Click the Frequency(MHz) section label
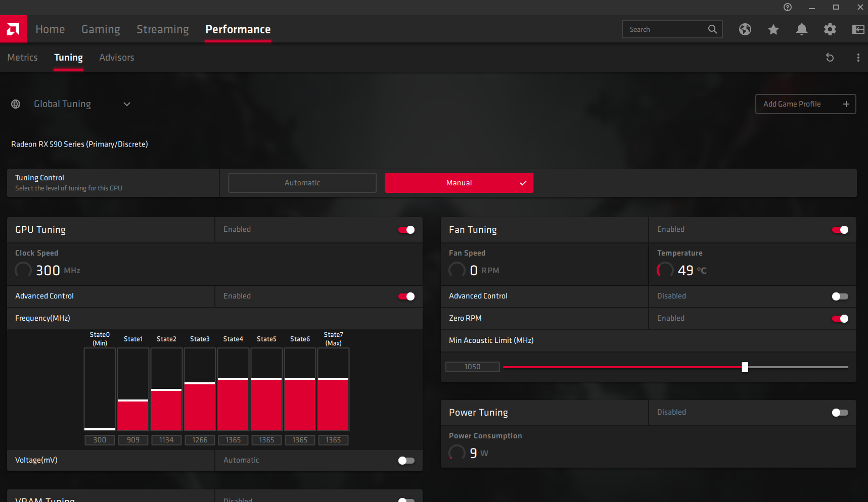868x502 pixels. coord(42,318)
